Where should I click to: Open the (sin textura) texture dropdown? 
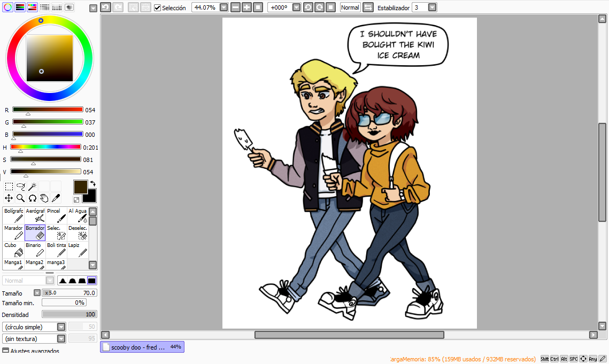(x=61, y=339)
